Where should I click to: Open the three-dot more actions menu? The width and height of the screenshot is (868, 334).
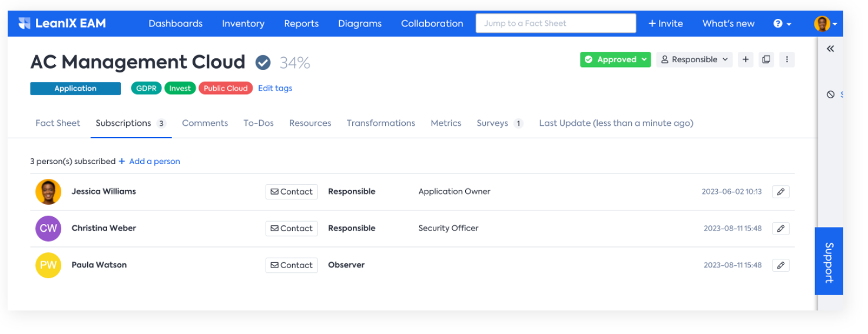[x=787, y=59]
